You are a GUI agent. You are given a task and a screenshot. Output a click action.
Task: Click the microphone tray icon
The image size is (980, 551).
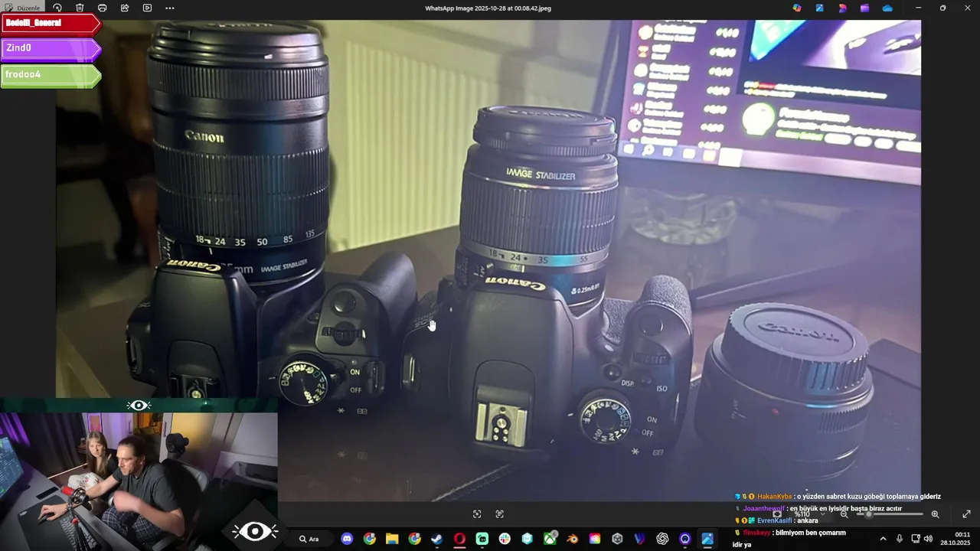(x=900, y=539)
